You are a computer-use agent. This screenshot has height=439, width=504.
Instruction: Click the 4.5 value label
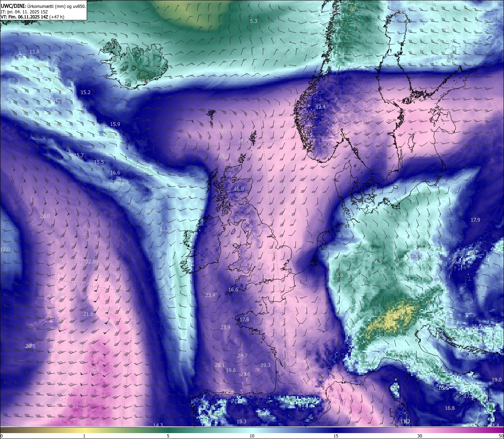(378, 262)
